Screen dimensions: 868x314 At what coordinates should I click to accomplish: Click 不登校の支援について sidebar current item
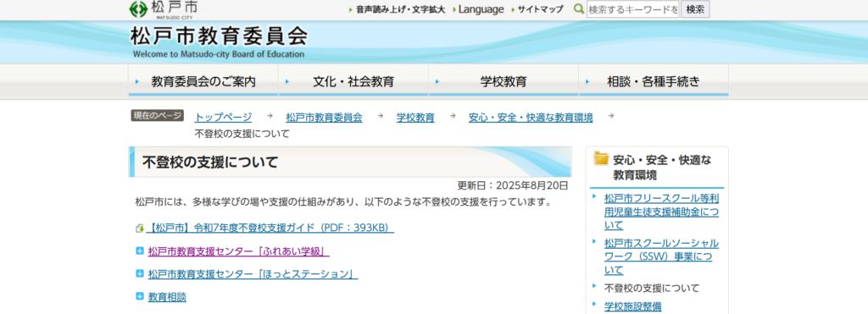[652, 288]
